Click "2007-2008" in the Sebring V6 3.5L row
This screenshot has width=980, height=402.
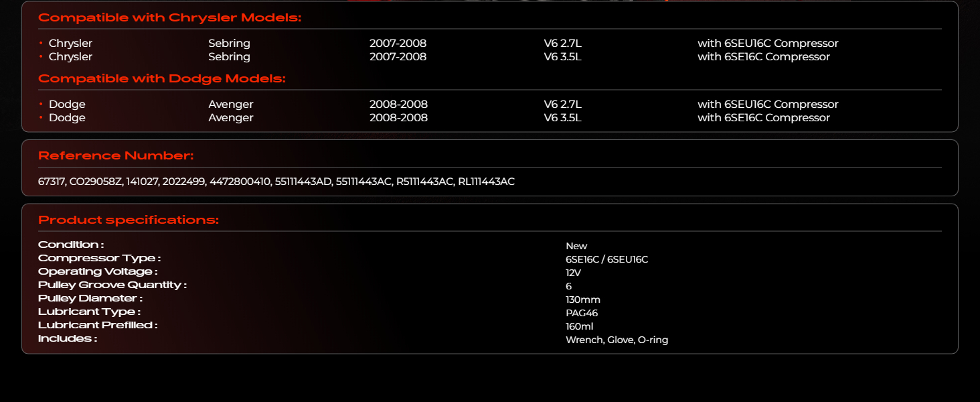pyautogui.click(x=398, y=57)
